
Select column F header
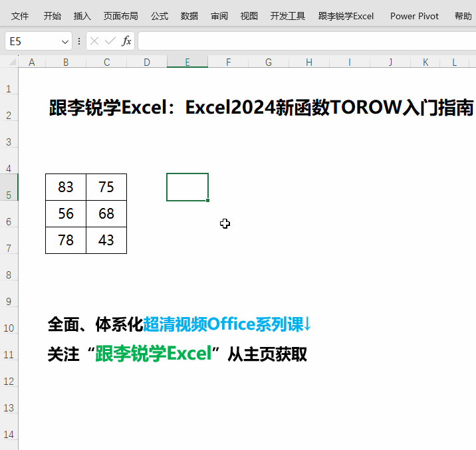click(x=228, y=62)
